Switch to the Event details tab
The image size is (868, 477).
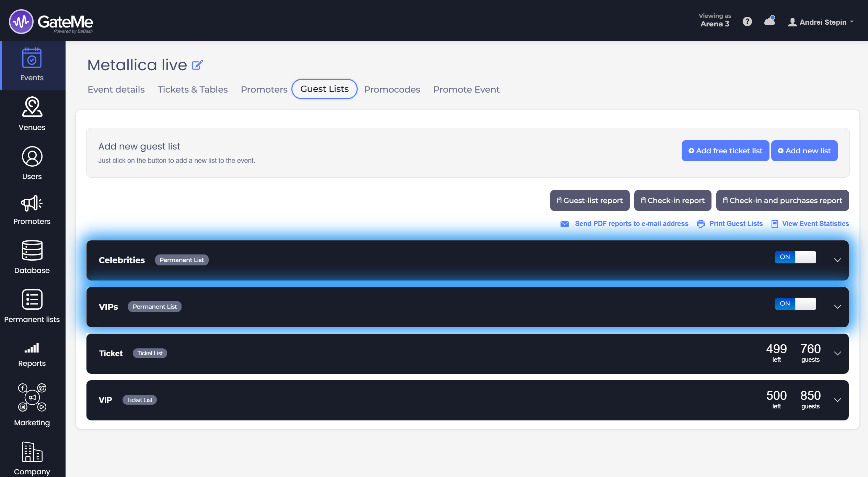[x=116, y=90]
